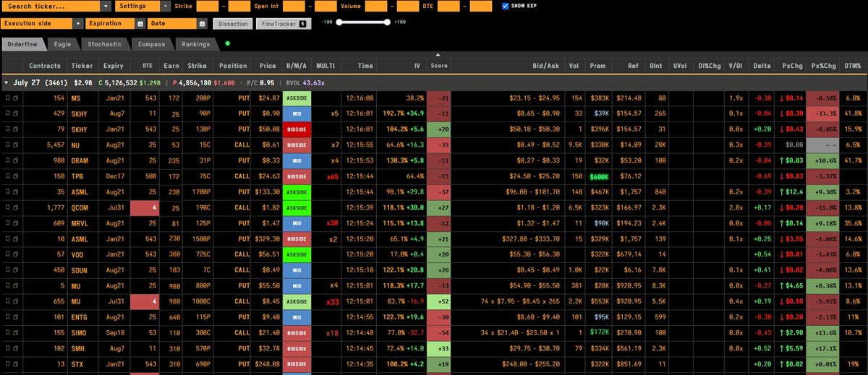Sort by the Contracts column header
The image size is (868, 375).
click(x=45, y=66)
